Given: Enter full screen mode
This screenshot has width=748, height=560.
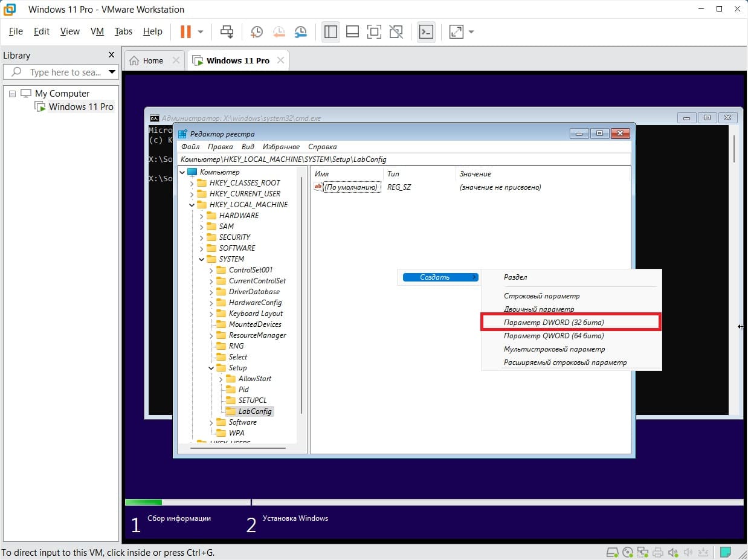Looking at the screenshot, I should (x=375, y=31).
